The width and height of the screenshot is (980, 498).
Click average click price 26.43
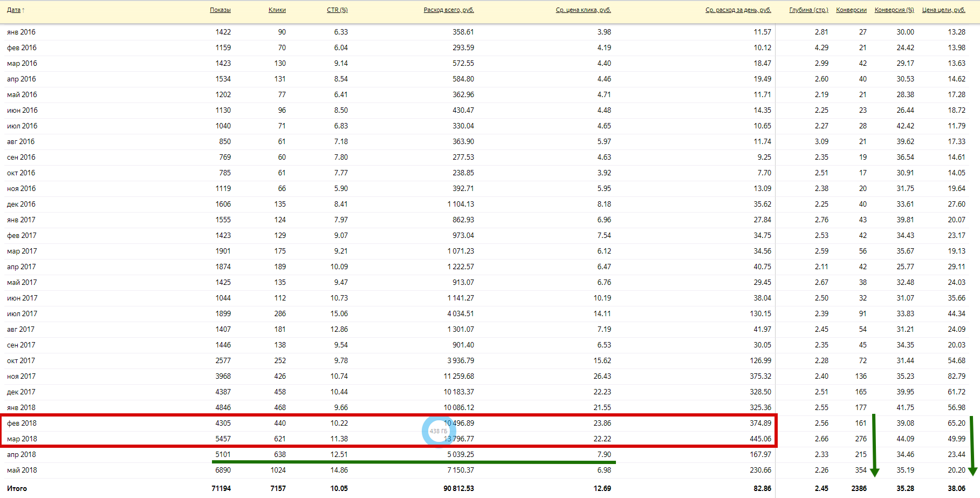[x=602, y=376]
